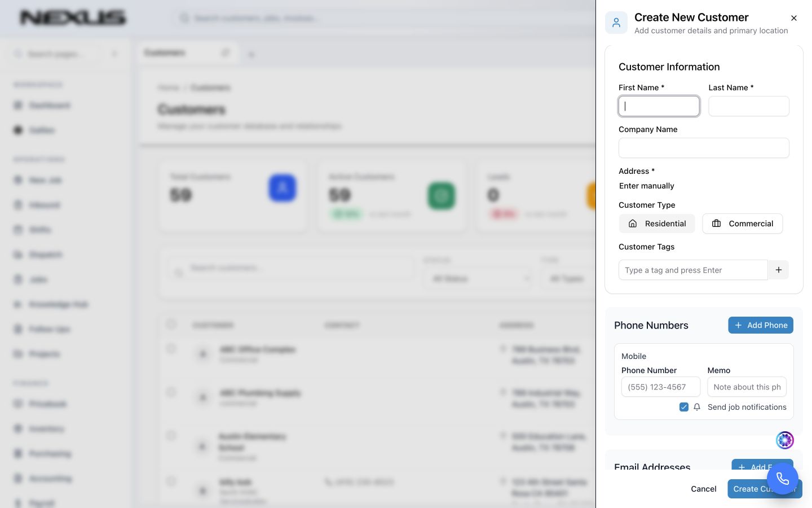
Task: Click the plus button to add tag
Action: tap(778, 270)
